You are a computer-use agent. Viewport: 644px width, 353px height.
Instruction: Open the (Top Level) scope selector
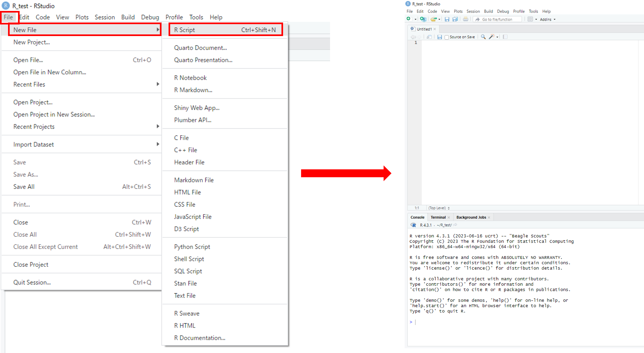pyautogui.click(x=439, y=208)
